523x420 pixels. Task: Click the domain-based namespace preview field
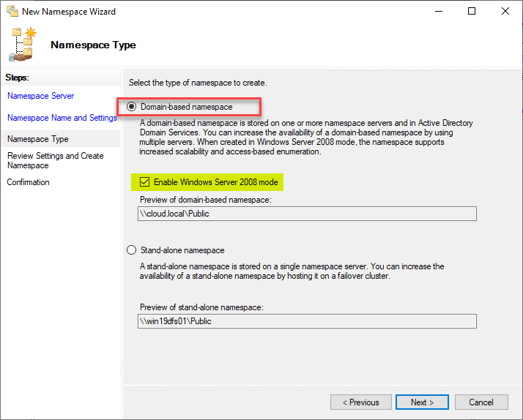pyautogui.click(x=307, y=214)
